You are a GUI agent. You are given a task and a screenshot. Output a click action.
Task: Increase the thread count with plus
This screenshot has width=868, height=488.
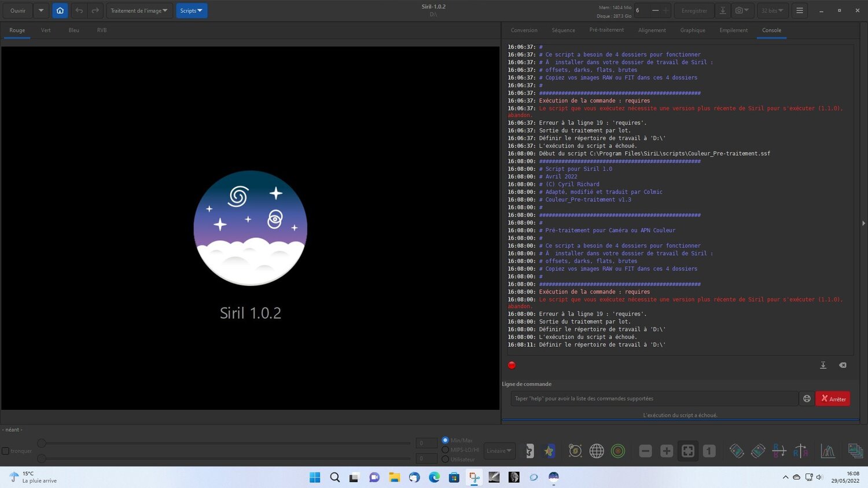coord(666,10)
